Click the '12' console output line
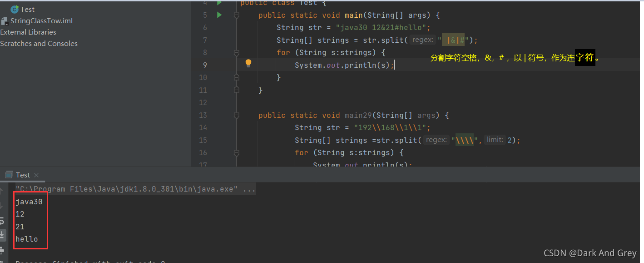Screen dimensions: 644x263 click(20, 214)
